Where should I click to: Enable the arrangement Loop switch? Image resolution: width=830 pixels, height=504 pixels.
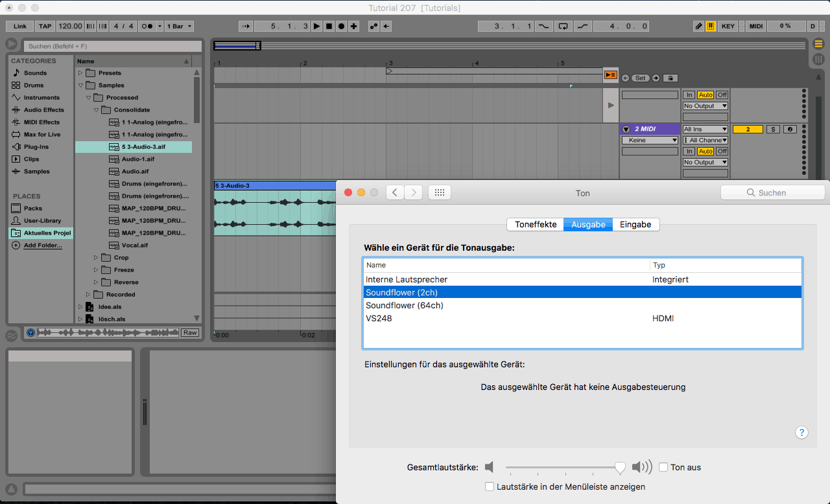(x=563, y=27)
